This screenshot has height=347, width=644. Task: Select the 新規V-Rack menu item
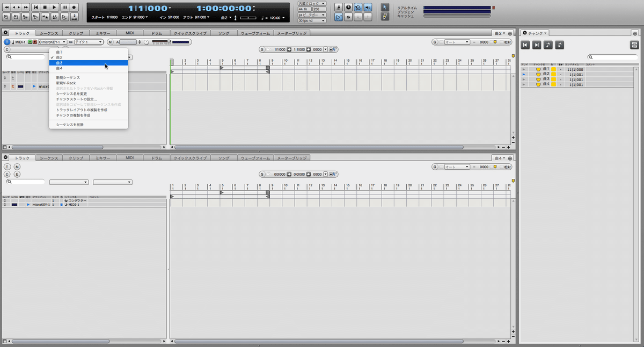(x=89, y=83)
